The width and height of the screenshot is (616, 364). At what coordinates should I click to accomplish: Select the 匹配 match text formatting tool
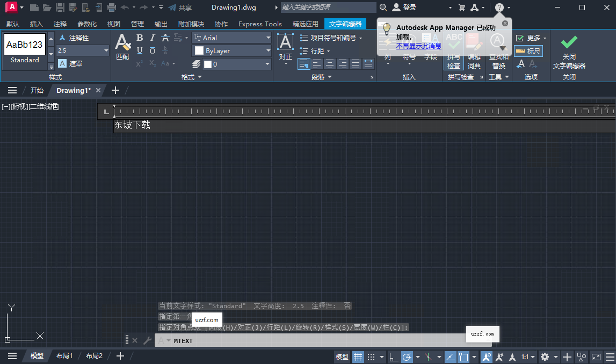[122, 48]
